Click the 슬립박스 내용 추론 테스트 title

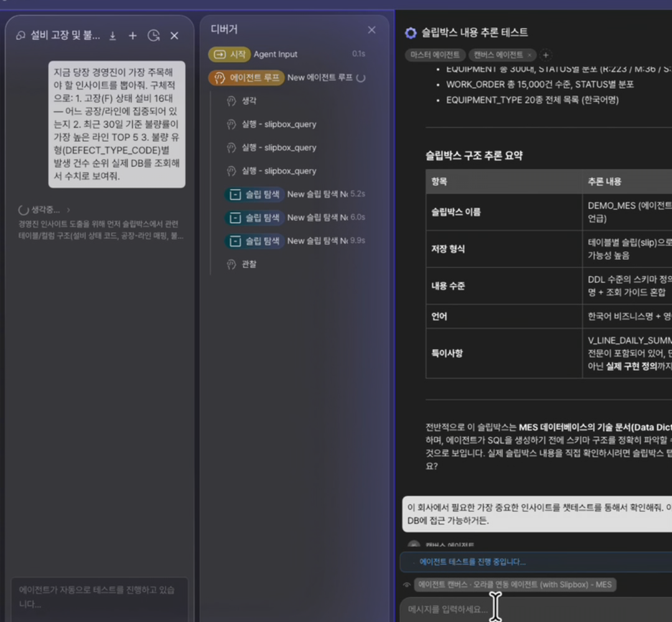pos(474,32)
